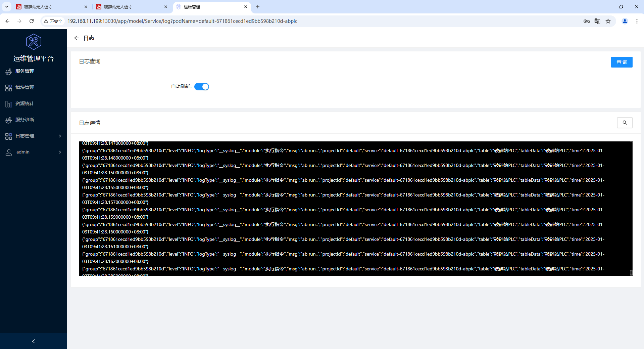Screen dimensions: 644x349
Task: Click the 查询 button
Action: click(622, 62)
